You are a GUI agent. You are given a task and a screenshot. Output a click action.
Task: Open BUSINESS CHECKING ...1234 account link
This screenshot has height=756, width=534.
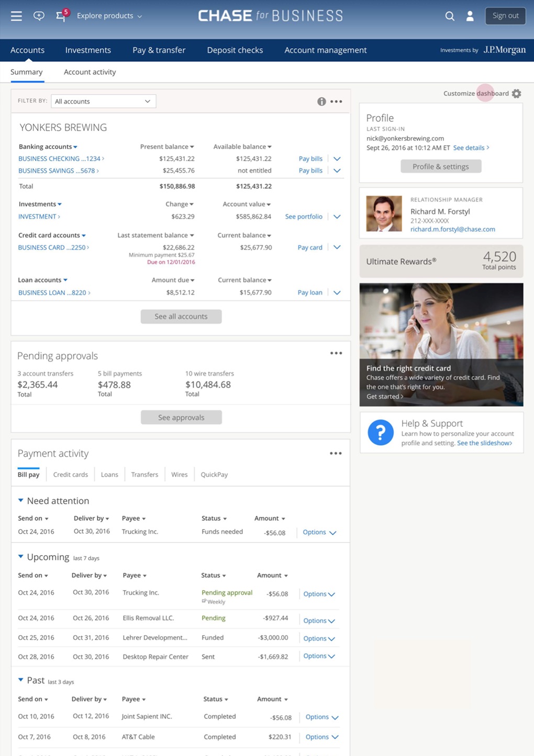[61, 159]
